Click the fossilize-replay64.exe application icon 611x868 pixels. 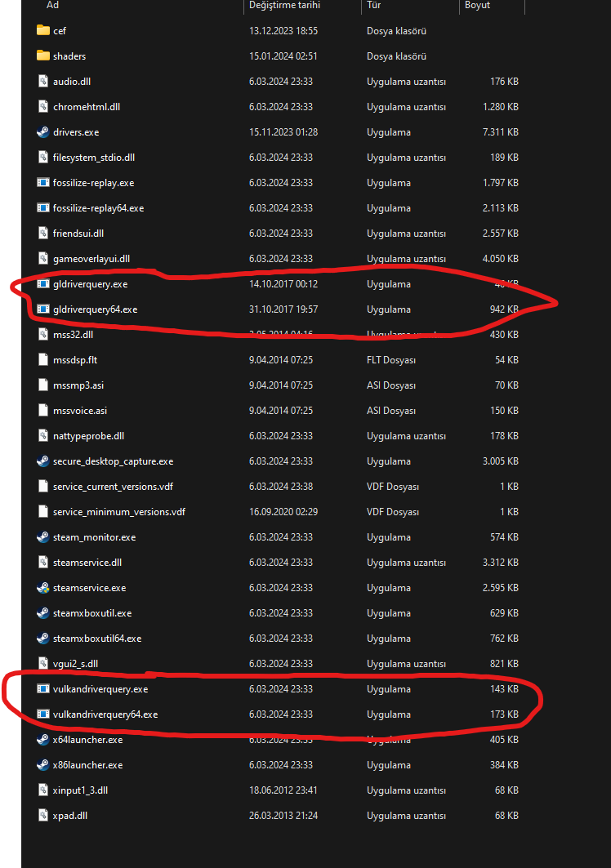(43, 208)
